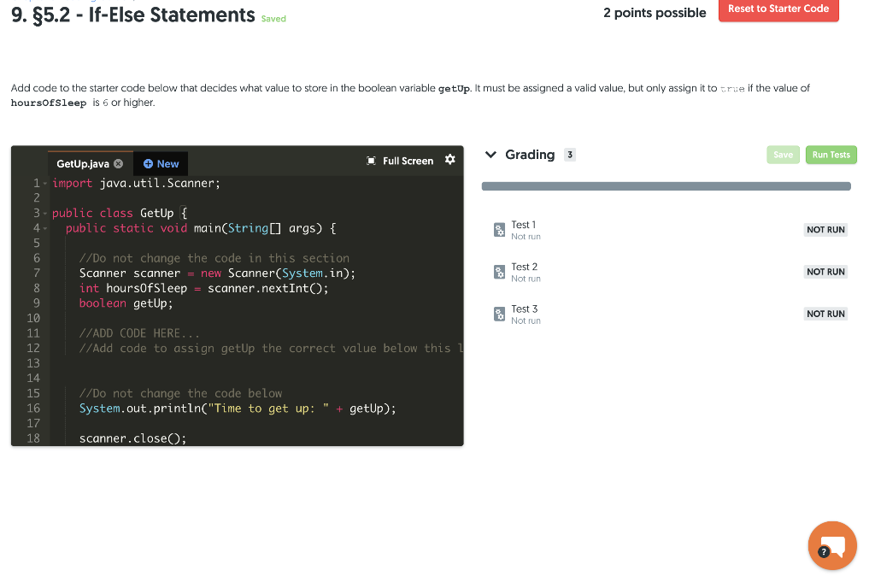The image size is (875, 588).
Task: Close the GetUp.java tab with the x icon
Action: pyautogui.click(x=118, y=163)
